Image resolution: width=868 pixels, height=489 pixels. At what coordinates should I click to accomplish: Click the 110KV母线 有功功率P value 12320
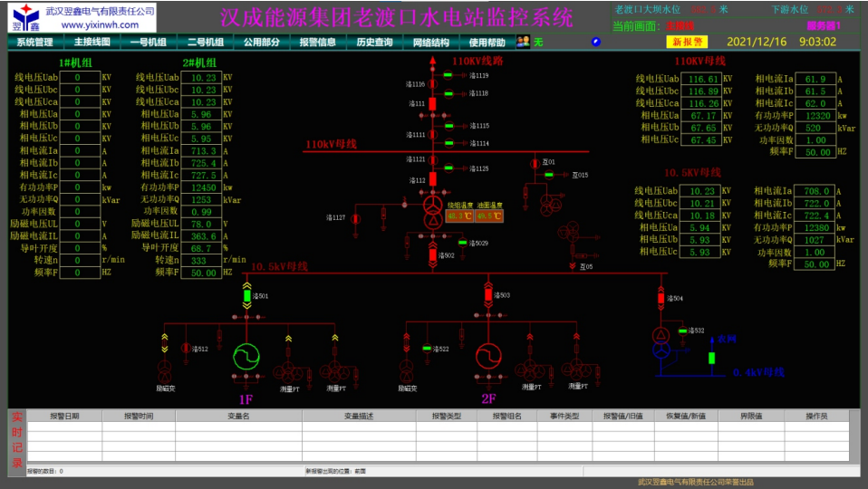pyautogui.click(x=815, y=116)
